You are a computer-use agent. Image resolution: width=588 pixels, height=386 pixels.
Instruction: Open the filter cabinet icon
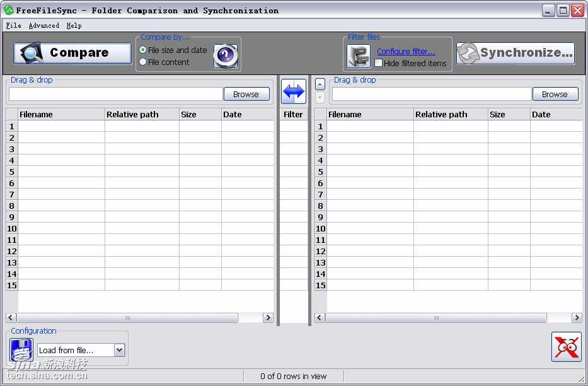[358, 56]
